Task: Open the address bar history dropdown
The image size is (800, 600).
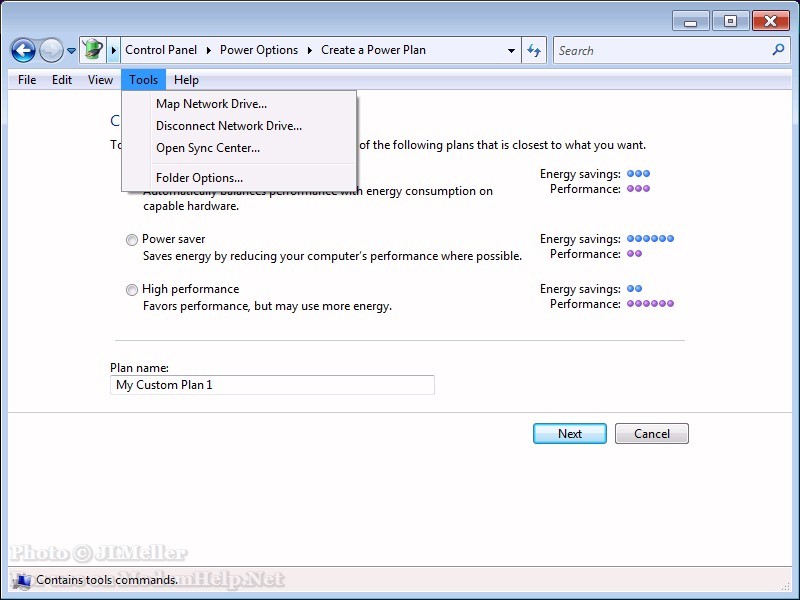Action: (511, 51)
